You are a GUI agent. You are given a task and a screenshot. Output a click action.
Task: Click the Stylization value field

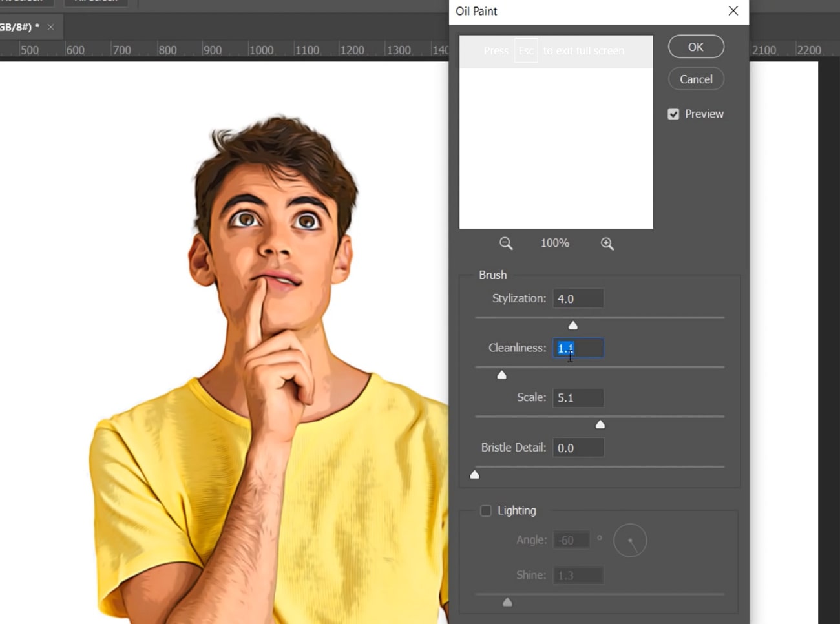578,299
